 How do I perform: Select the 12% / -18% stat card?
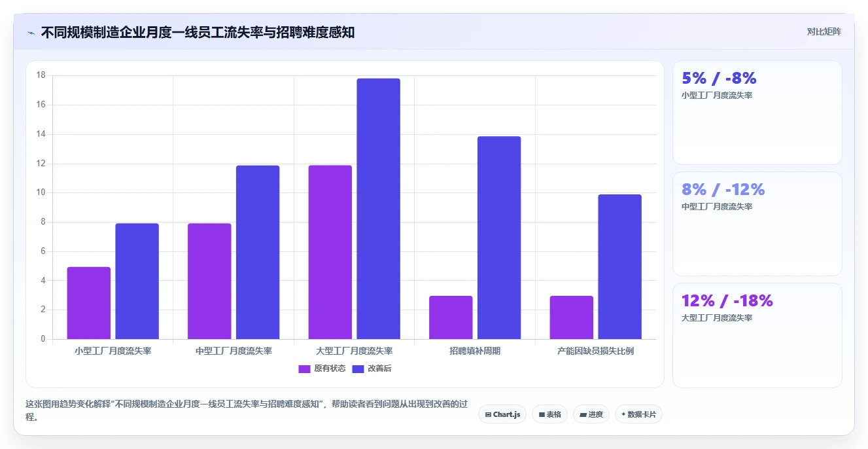(x=757, y=335)
